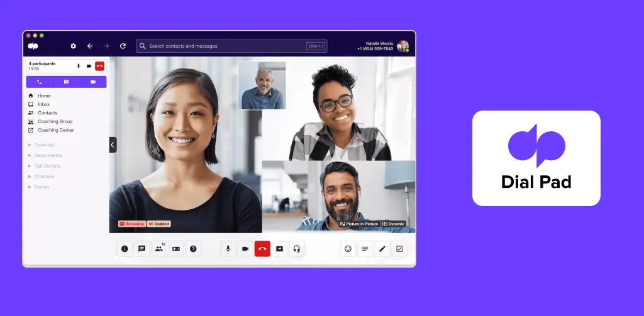Show participants list with 19 badge

[159, 249]
